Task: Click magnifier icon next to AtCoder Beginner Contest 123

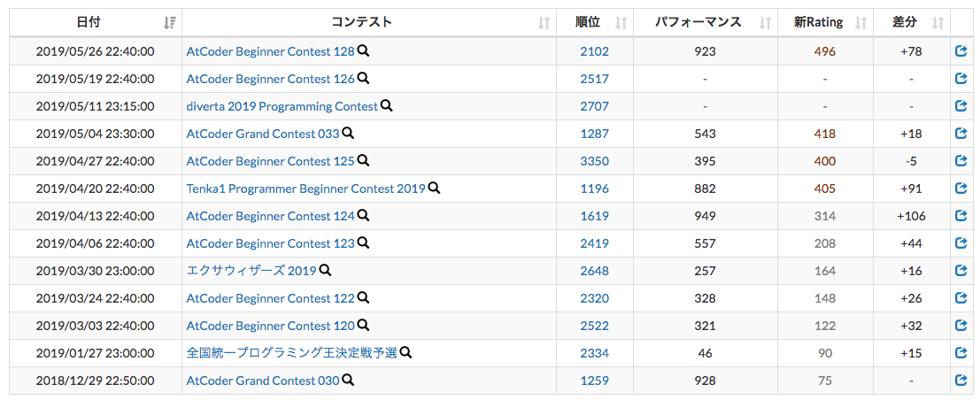Action: click(363, 242)
